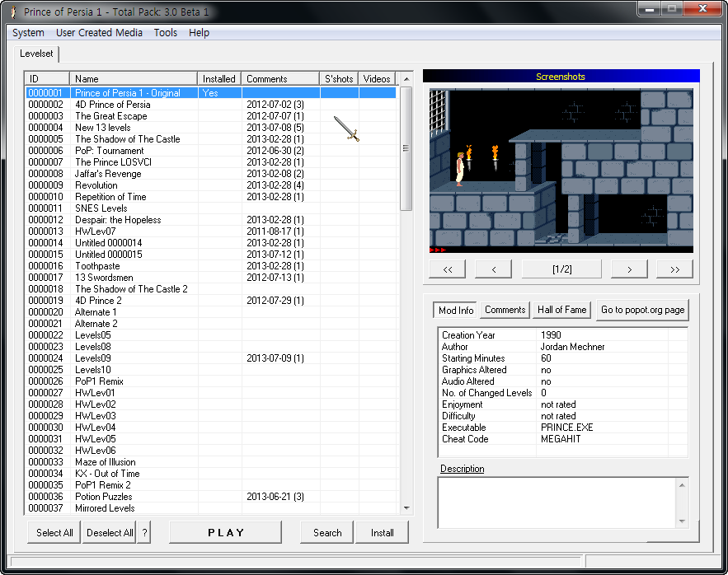Click the Install button

382,532
